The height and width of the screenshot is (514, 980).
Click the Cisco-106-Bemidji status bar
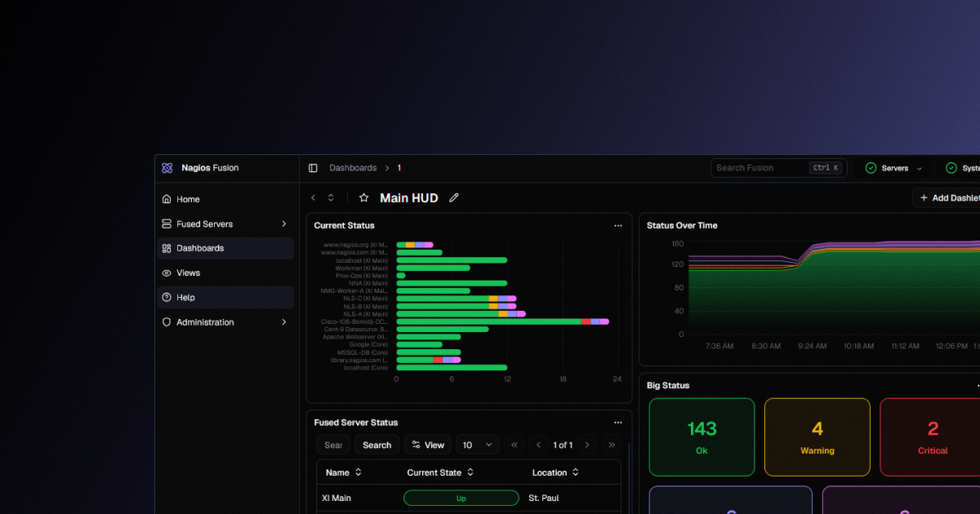(502, 321)
